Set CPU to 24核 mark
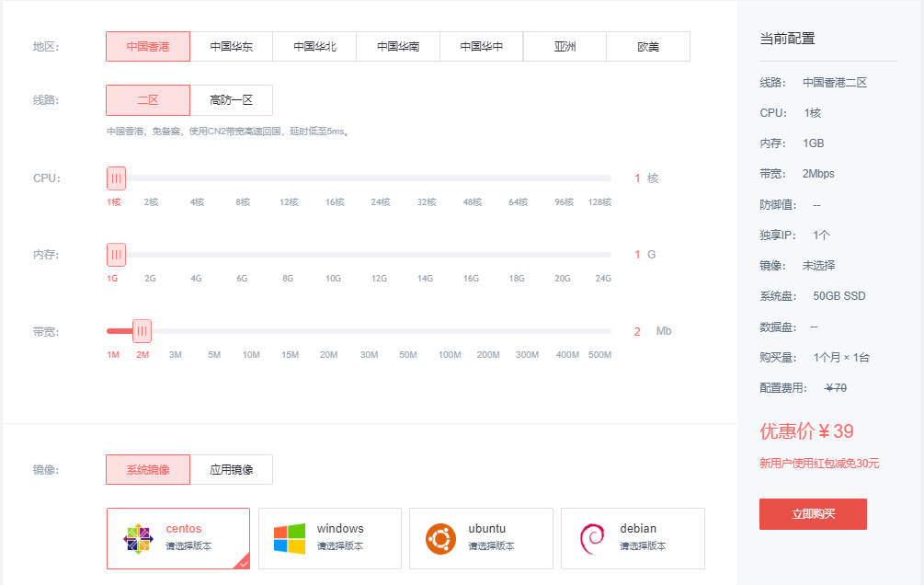This screenshot has height=585, width=924. [381, 202]
